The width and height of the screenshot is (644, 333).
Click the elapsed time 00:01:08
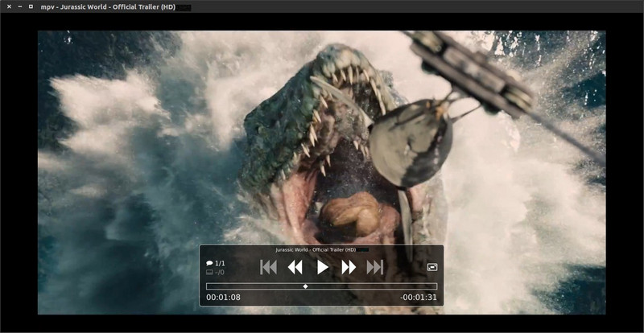tap(223, 298)
